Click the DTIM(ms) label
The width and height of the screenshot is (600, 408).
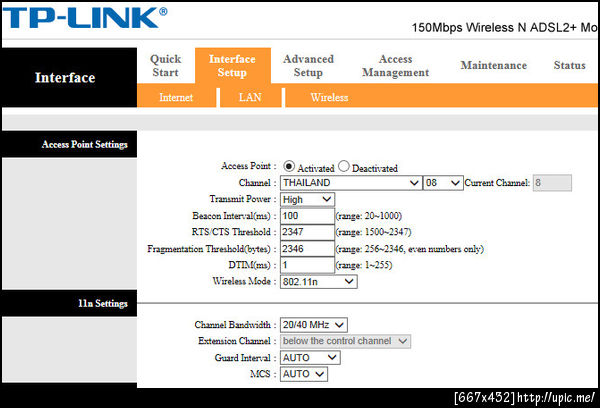[x=252, y=265]
